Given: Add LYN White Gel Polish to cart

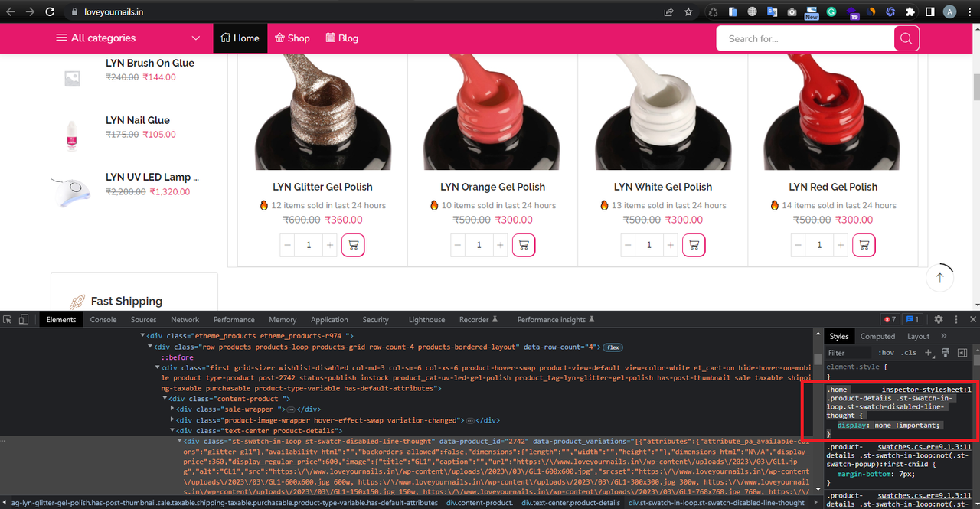Looking at the screenshot, I should pos(694,245).
